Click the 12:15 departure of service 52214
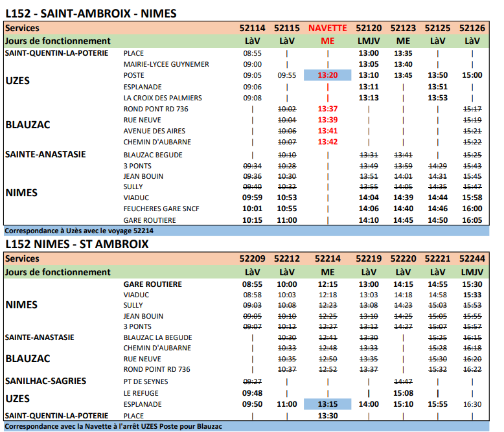 (x=328, y=284)
